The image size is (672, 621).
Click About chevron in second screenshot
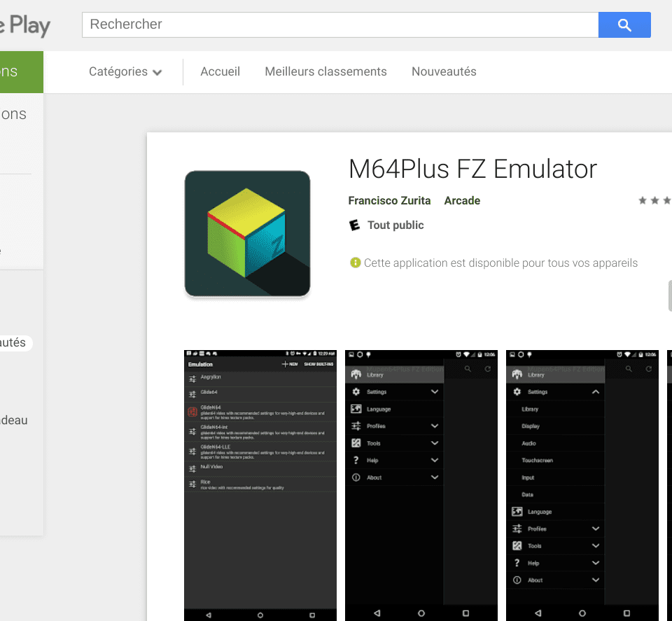(435, 477)
